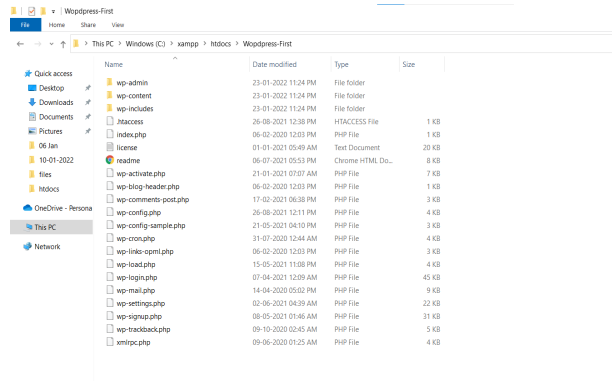Click the wp-comments-post.php file icon
The image size is (612, 381).
[x=110, y=199]
